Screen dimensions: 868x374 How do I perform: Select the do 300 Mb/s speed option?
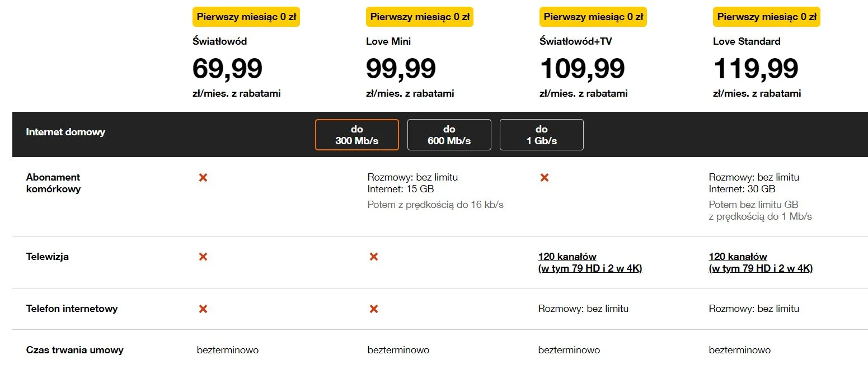coord(357,135)
